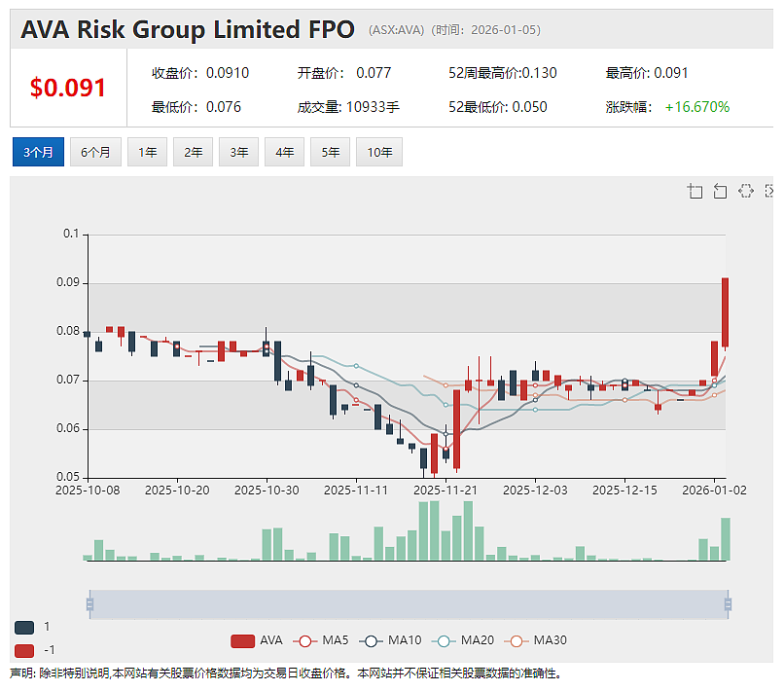
Task: Click the 0.09 price axis label
Action: click(68, 282)
